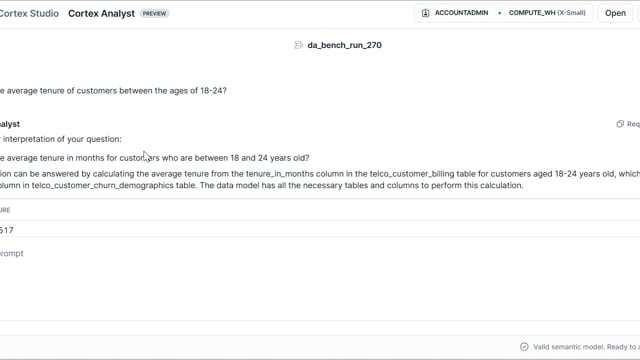Click the copy Request icon

pyautogui.click(x=620, y=124)
